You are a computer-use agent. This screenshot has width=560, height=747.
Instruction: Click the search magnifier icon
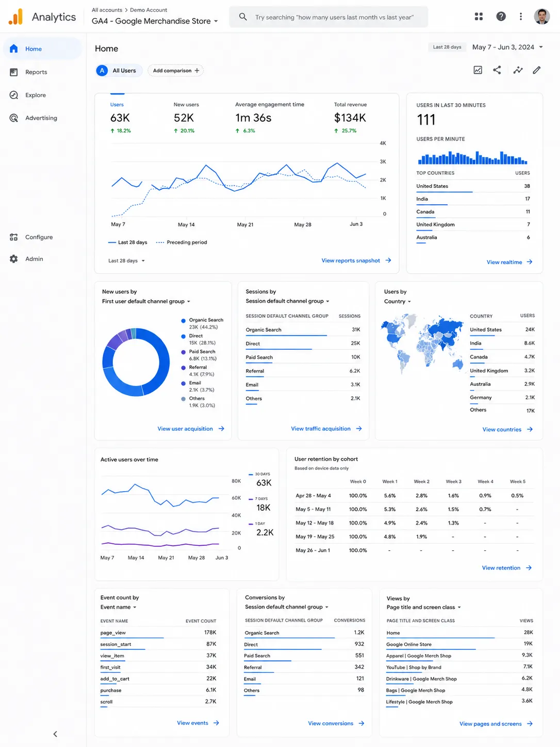tap(243, 17)
